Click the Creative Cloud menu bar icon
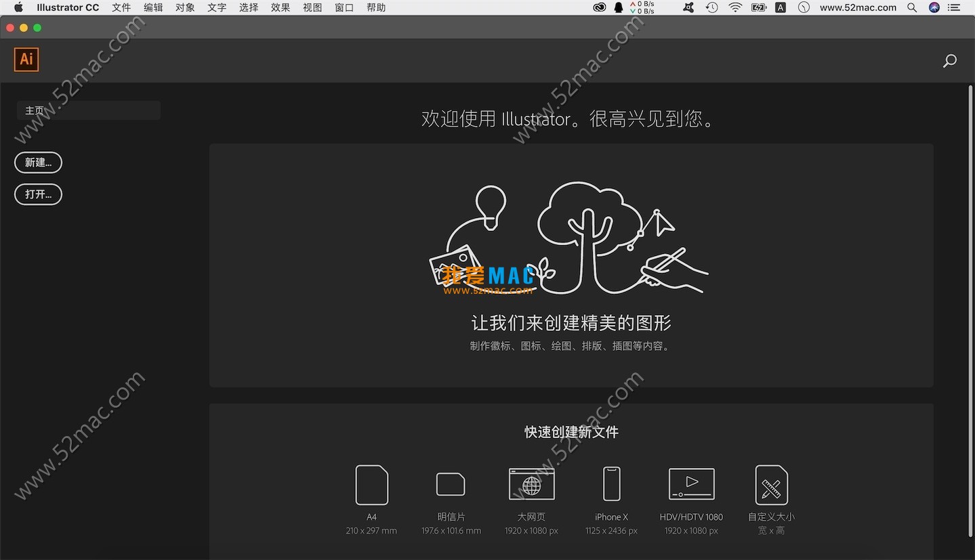The image size is (975, 560). tap(600, 7)
